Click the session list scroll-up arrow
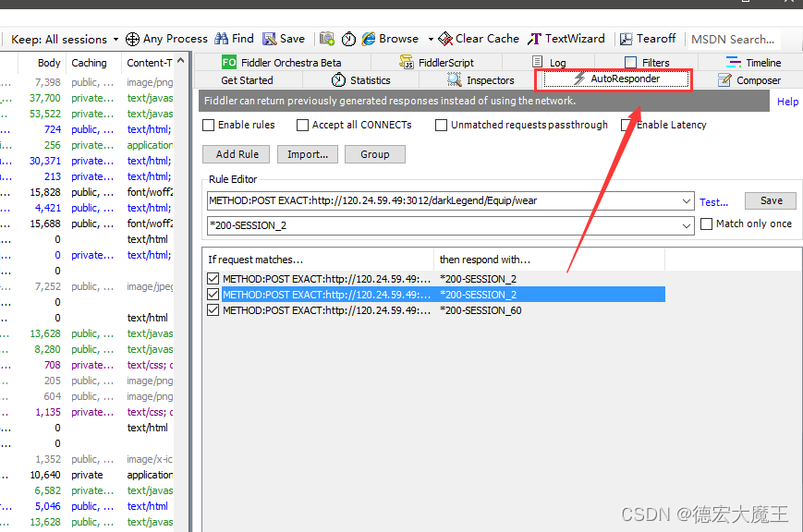This screenshot has width=803, height=532. point(180,60)
